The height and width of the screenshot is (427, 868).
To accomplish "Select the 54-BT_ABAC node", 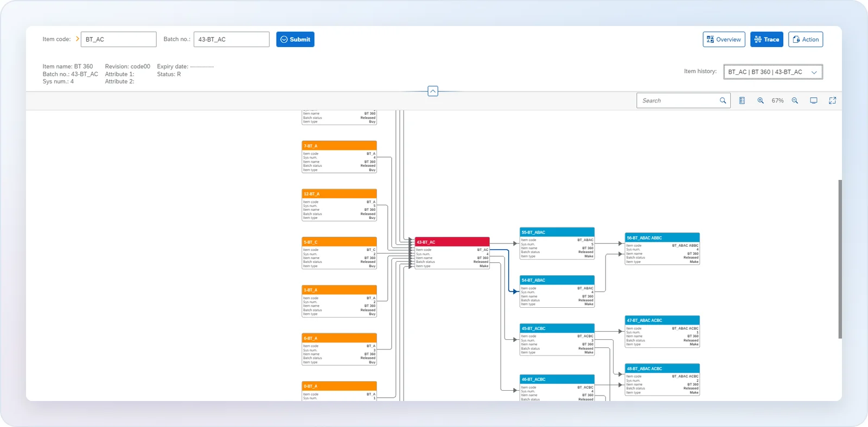I will click(557, 292).
